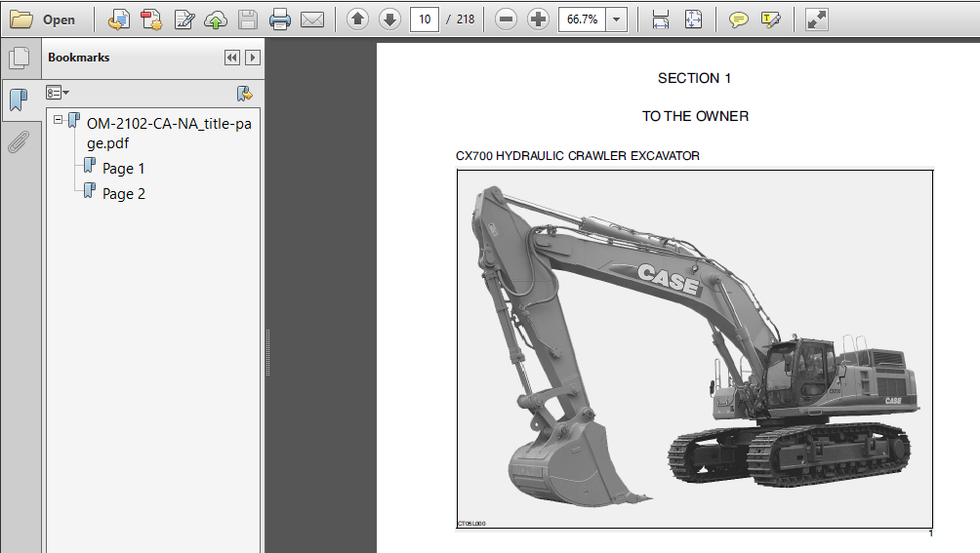Go to next page with down arrow
Screen dimensions: 980x553
point(390,20)
